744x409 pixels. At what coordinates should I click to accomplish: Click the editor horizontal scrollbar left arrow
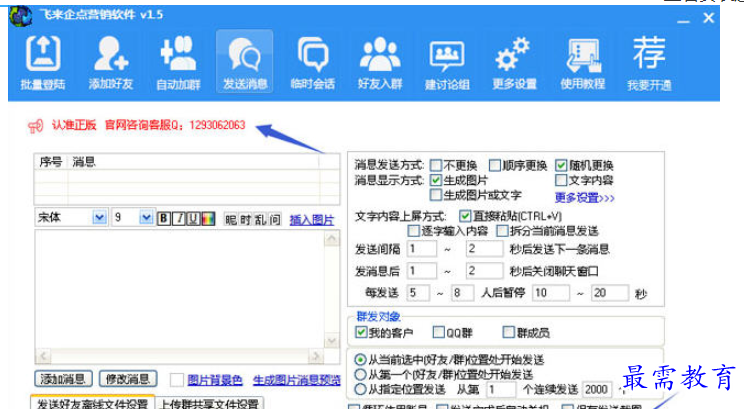(x=43, y=356)
